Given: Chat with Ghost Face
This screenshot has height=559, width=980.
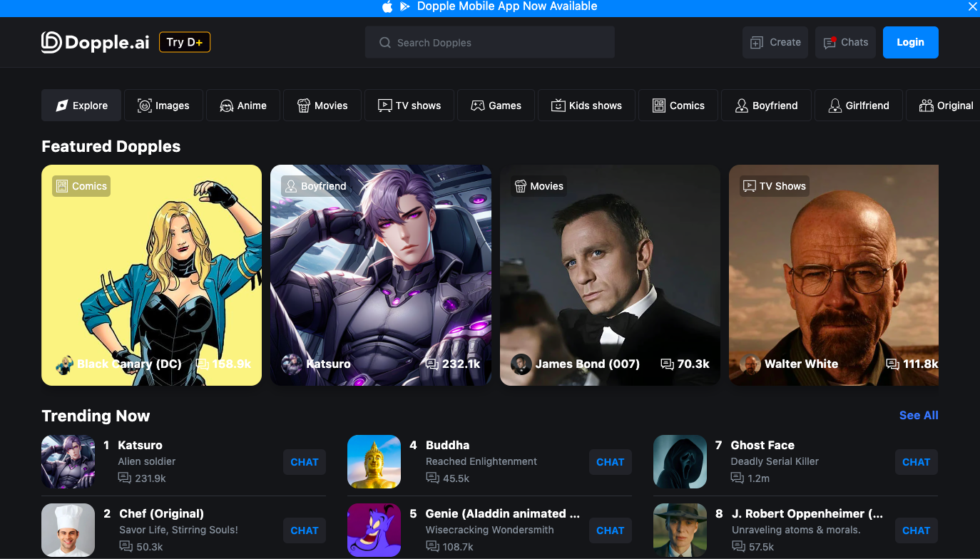Looking at the screenshot, I should coord(916,462).
